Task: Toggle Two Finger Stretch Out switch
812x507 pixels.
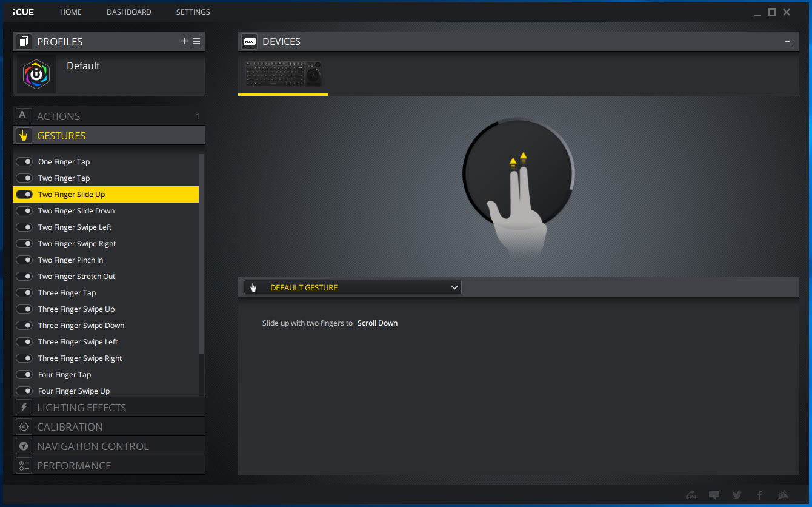Action: 24,277
